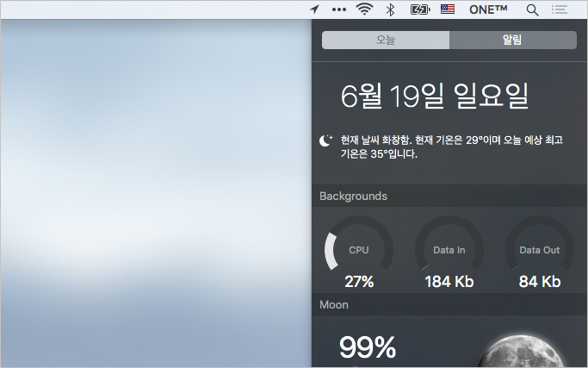Click the ONE™ menu bar item
Screen dimensions: 588x368
488,9
